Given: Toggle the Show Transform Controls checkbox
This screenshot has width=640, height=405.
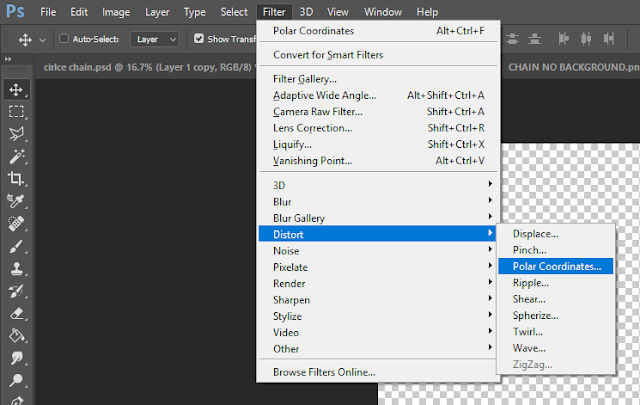Looking at the screenshot, I should 199,39.
